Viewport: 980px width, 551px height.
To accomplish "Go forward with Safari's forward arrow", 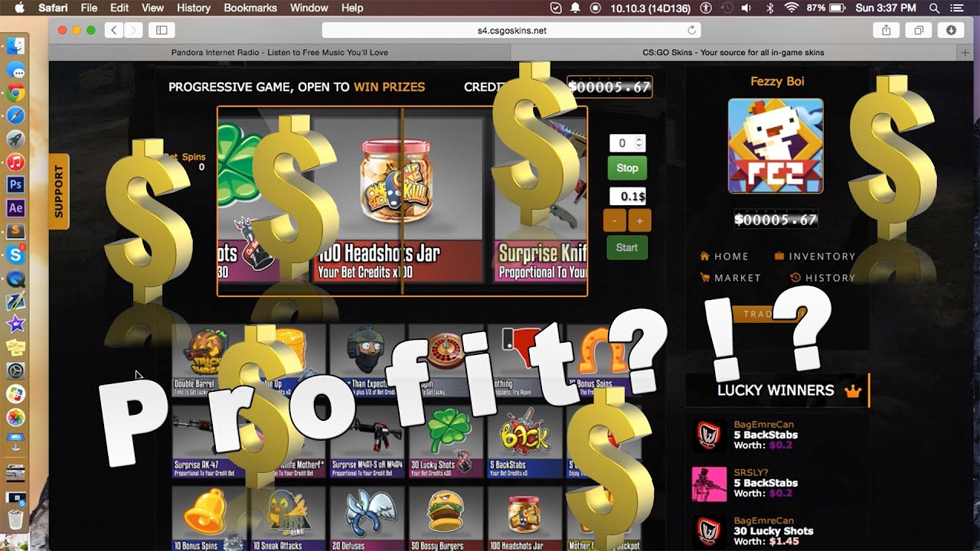I will [x=133, y=31].
